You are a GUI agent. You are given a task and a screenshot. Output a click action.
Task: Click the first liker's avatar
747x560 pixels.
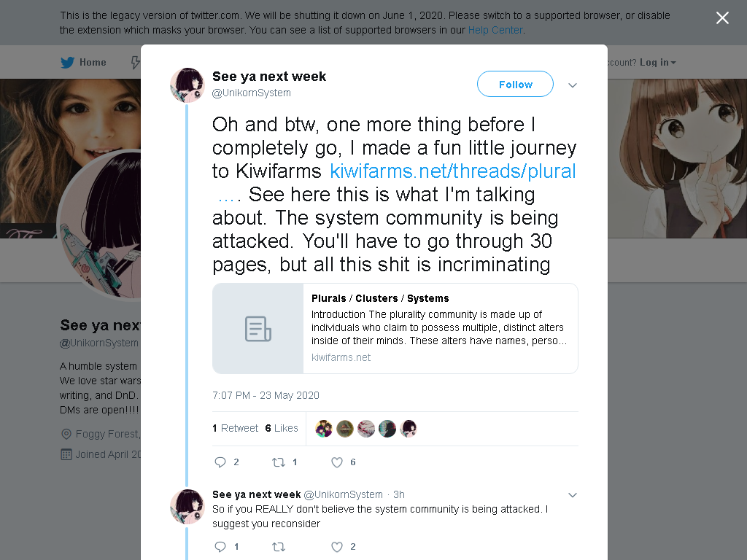tap(324, 429)
